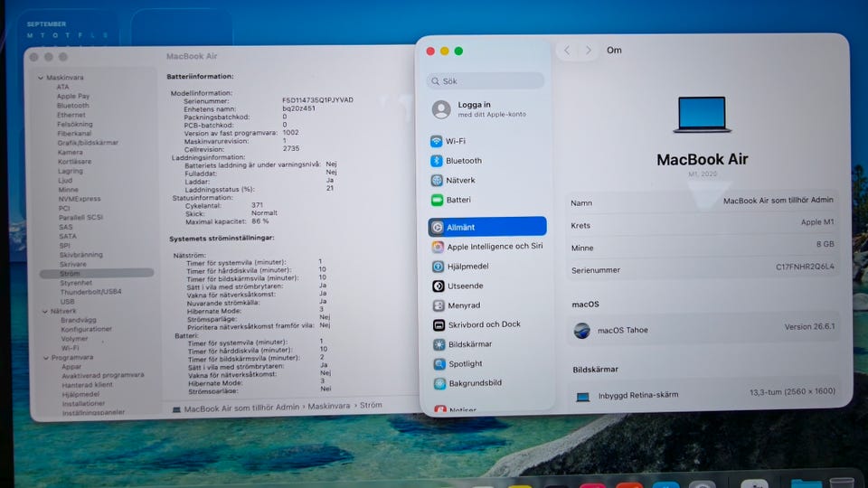Click the MacBook Air laptop image
Viewport: 868px width, 488px height.
click(x=702, y=115)
